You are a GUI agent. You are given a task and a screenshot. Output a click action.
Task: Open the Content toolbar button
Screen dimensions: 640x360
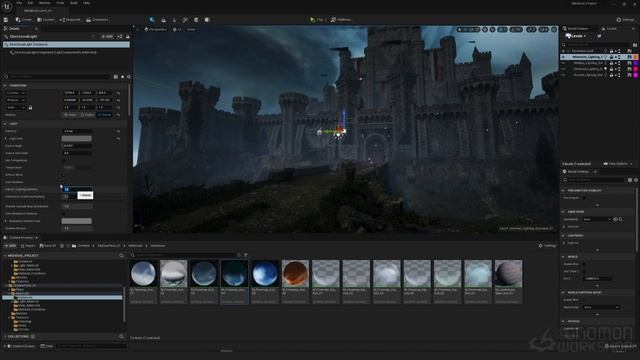pyautogui.click(x=46, y=20)
